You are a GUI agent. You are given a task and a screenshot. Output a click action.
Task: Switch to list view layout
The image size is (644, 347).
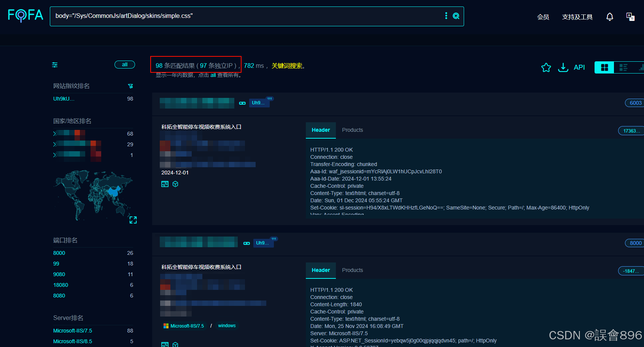pyautogui.click(x=623, y=67)
